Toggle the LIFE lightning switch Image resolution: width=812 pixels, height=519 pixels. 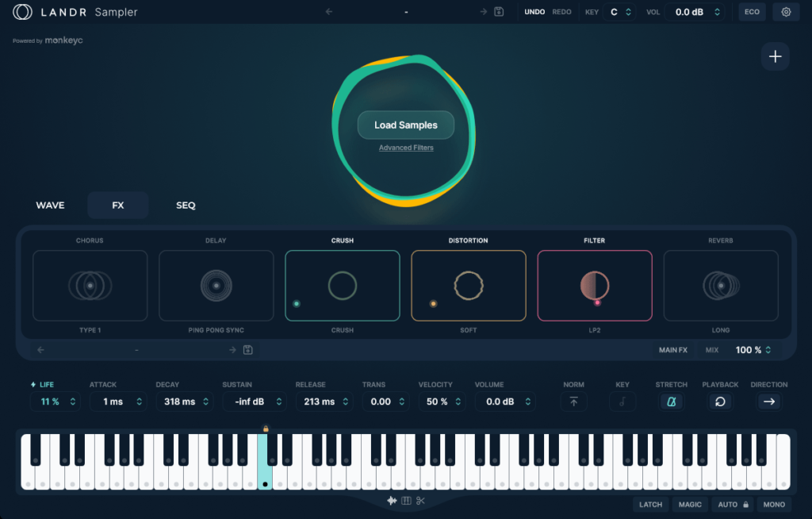[33, 385]
